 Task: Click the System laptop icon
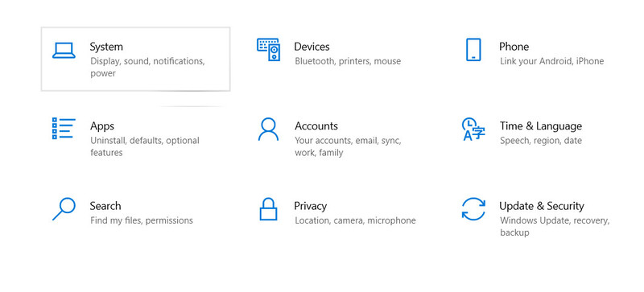(64, 51)
